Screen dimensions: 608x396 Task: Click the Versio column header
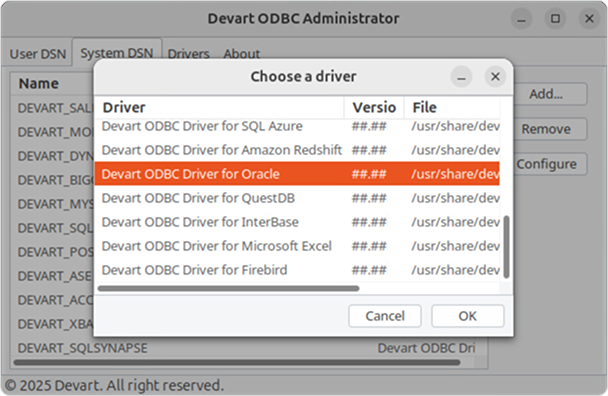tap(374, 107)
